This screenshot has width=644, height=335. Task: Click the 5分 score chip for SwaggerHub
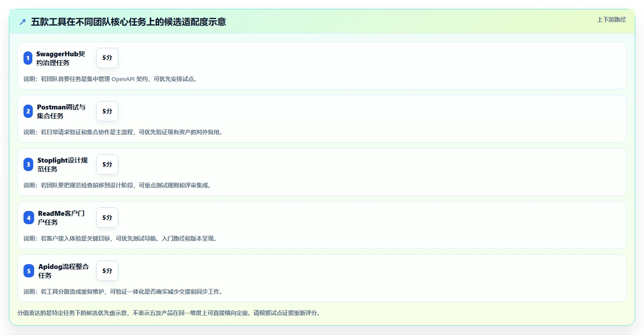point(107,58)
